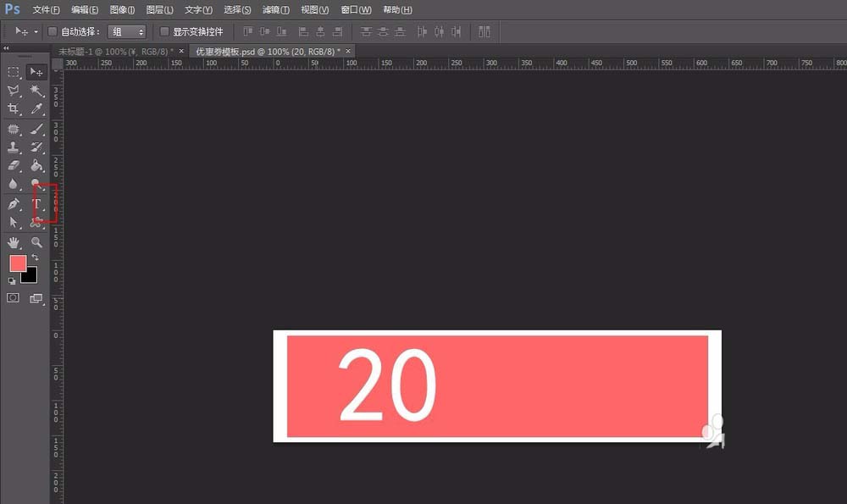Select the Crop tool
This screenshot has height=504, width=847.
[x=14, y=108]
